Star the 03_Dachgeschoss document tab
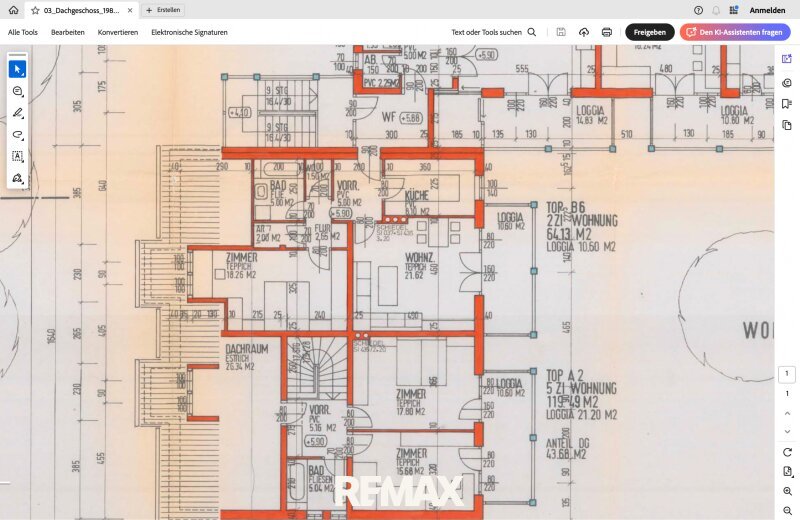The image size is (800, 520). (35, 10)
